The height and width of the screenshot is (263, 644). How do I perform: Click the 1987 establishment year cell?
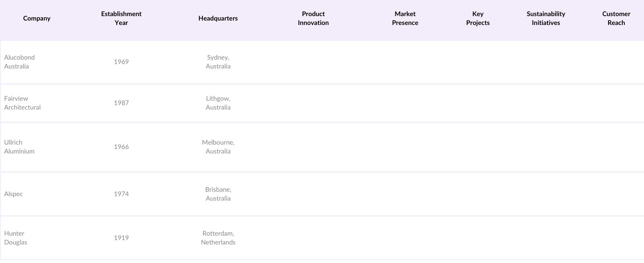(121, 103)
